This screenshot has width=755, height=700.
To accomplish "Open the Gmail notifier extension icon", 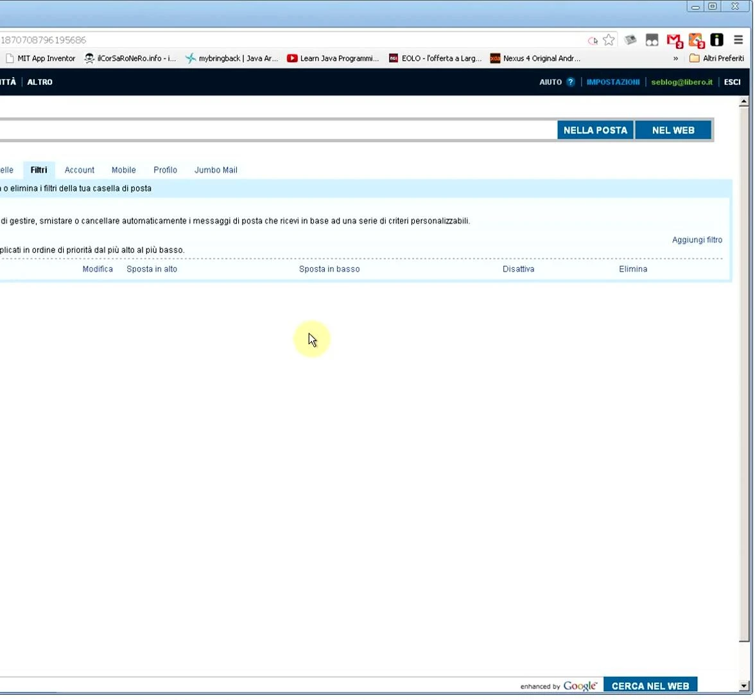I will [x=673, y=40].
